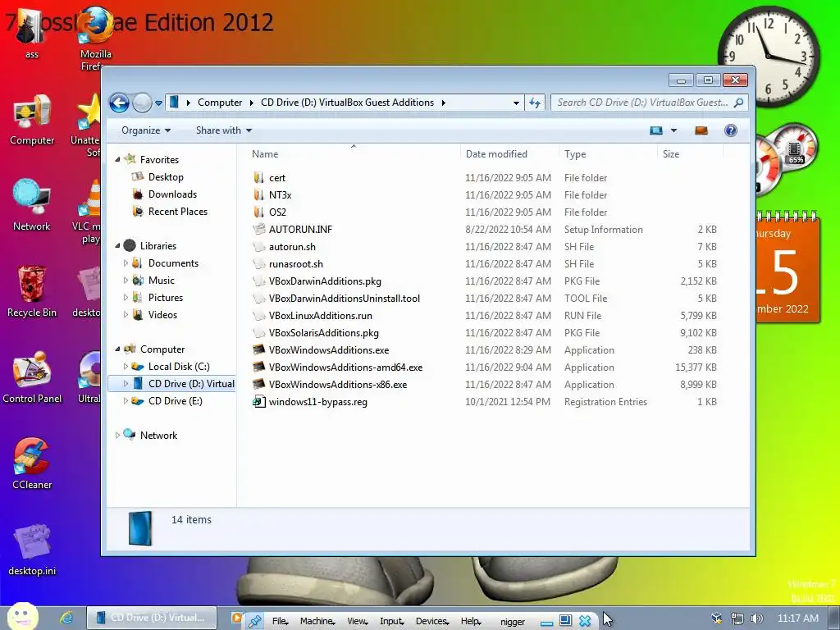Collapse the Favorites tree group
This screenshot has width=840, height=630.
click(118, 160)
